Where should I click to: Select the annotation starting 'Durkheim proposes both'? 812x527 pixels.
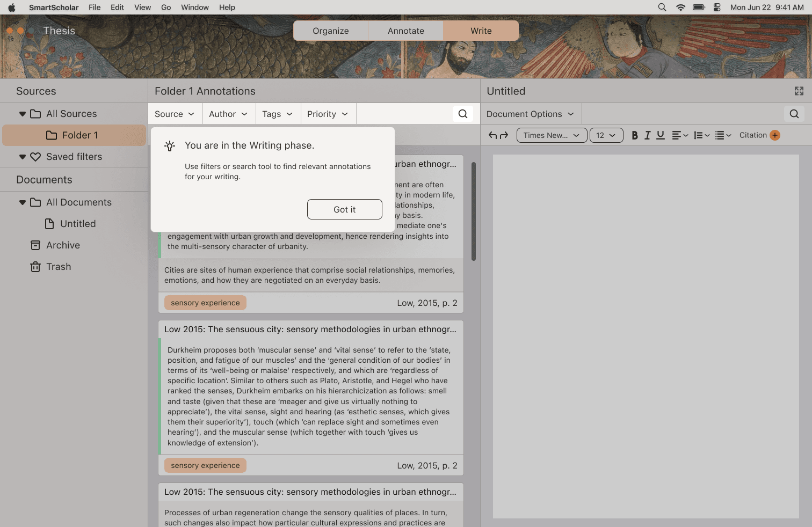(x=310, y=397)
